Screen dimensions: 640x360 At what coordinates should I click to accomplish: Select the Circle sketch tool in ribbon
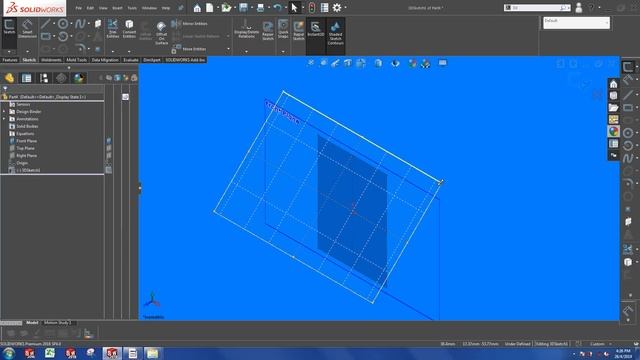coord(63,24)
